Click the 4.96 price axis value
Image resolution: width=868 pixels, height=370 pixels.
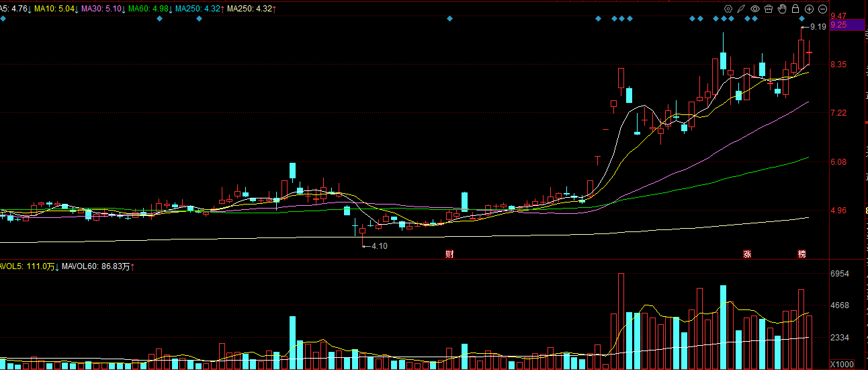click(x=838, y=211)
